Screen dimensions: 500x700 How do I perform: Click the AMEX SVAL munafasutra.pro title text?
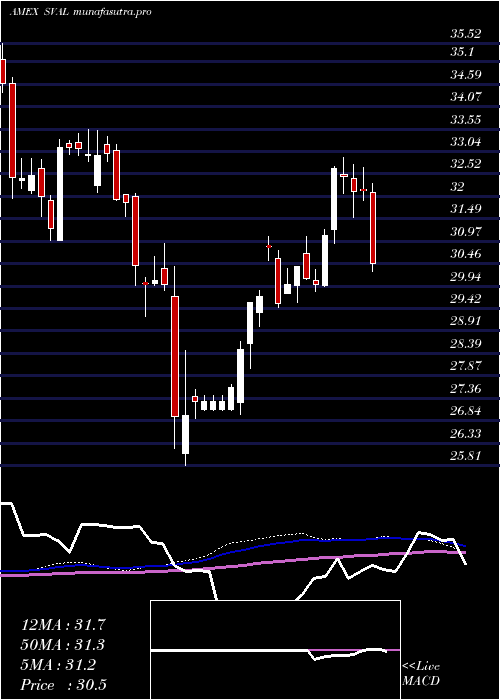pyautogui.click(x=80, y=12)
